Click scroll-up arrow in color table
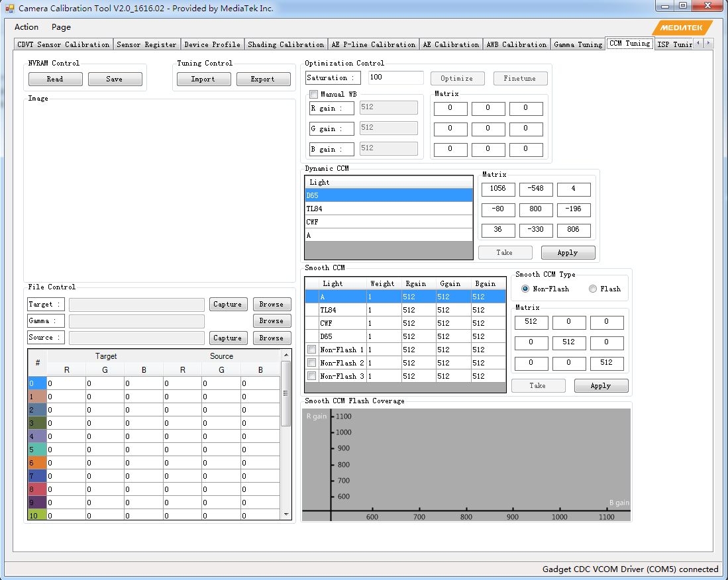Viewport: 728px width, 580px height. coord(286,356)
